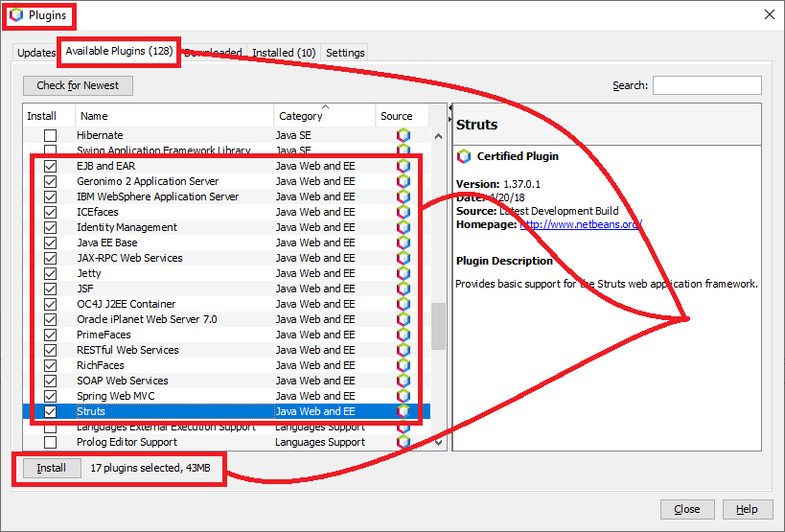785x532 pixels.
Task: Select the SOAP Web Services row
Action: pos(226,381)
